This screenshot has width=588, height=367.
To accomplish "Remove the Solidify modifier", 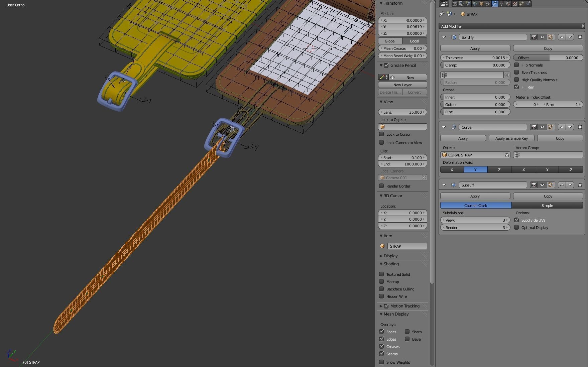I will (x=580, y=37).
